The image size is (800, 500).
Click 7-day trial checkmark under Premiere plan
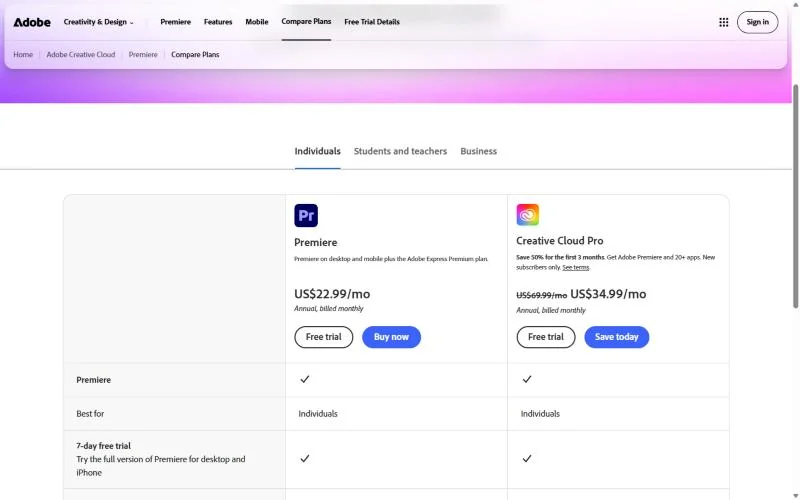pos(305,459)
